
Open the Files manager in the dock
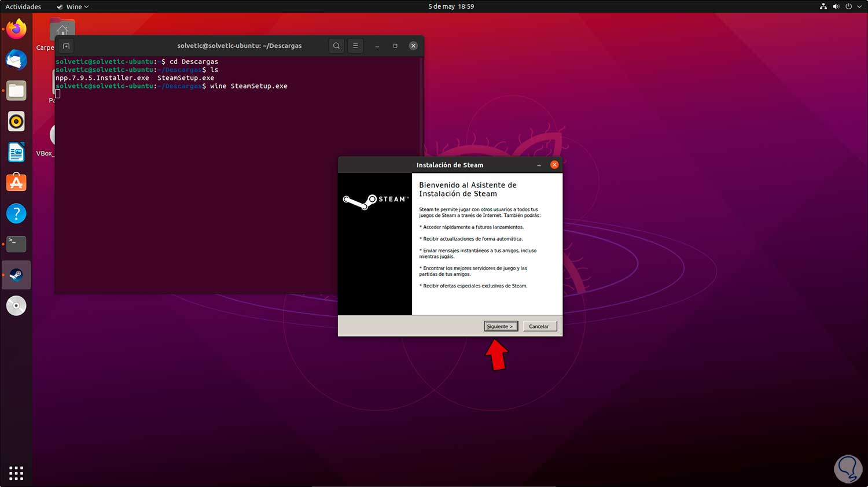[16, 91]
